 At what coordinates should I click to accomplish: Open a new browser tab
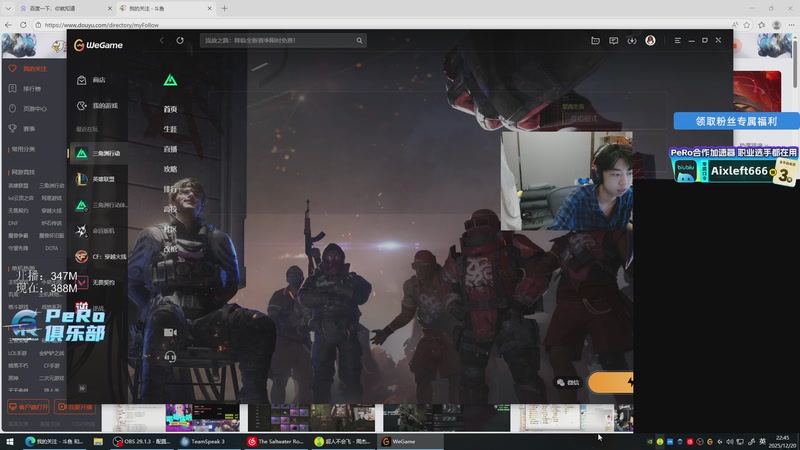224,8
